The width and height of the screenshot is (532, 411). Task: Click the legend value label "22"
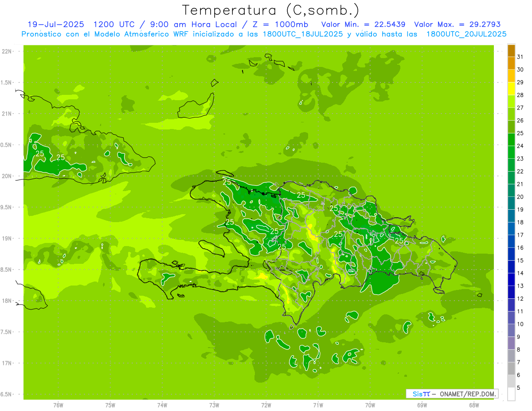click(520, 171)
